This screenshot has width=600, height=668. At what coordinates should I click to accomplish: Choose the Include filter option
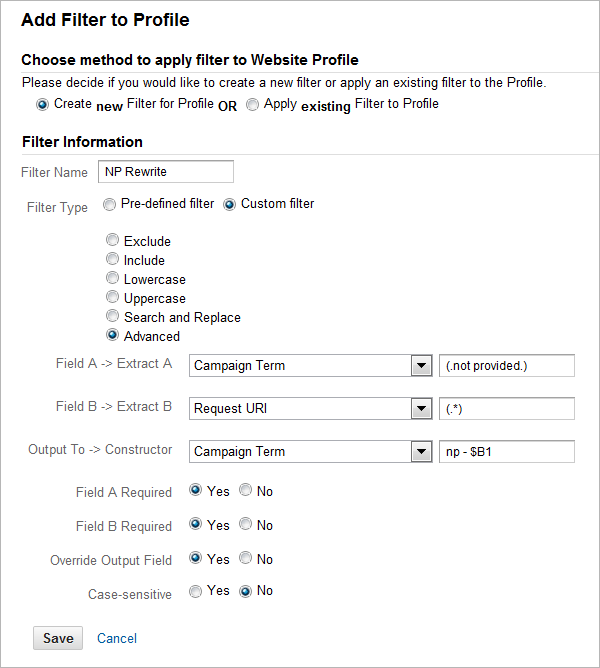113,260
